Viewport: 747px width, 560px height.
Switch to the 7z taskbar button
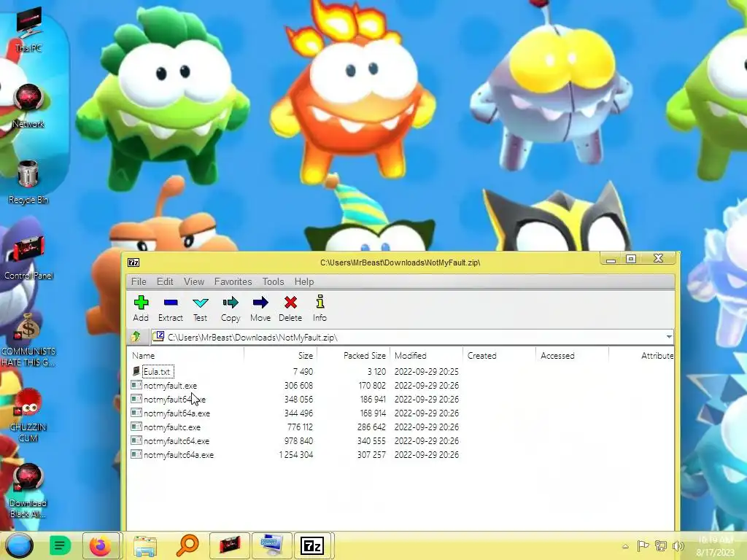tap(312, 545)
